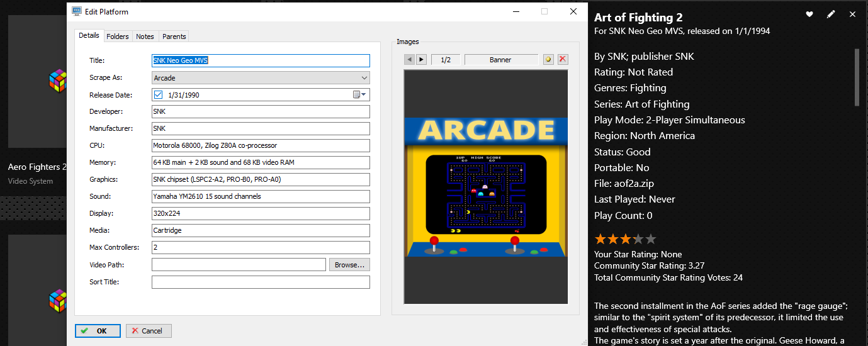Click the Play Mode: 2-Player Simultaneous line

670,120
